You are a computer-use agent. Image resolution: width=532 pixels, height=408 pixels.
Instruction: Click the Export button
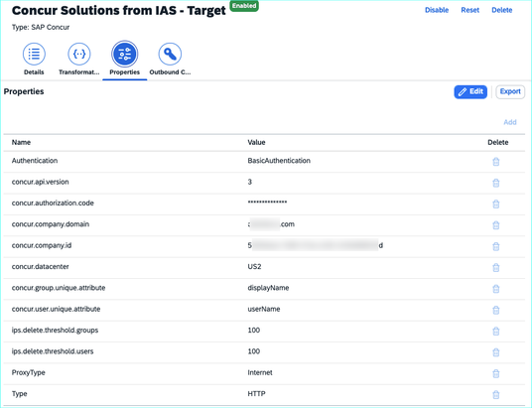510,91
